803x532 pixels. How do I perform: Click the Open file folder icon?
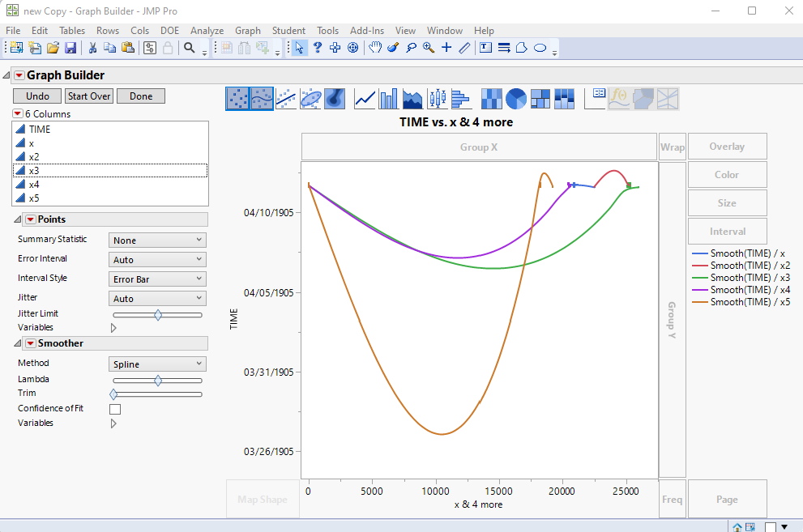tap(53, 48)
